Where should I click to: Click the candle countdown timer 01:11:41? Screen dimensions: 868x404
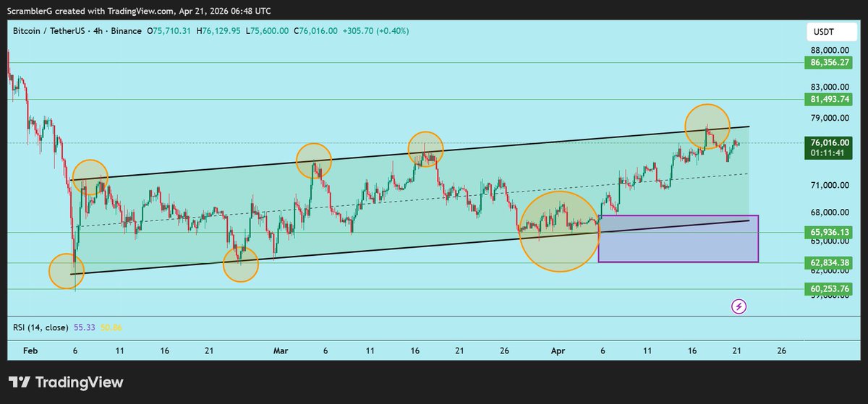pyautogui.click(x=830, y=153)
